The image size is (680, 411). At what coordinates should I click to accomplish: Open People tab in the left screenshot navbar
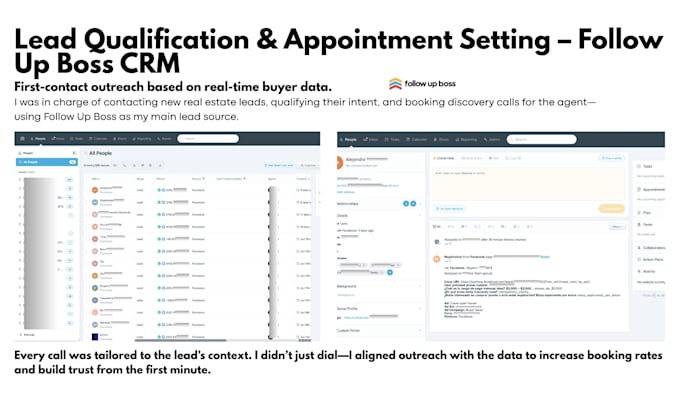38,139
